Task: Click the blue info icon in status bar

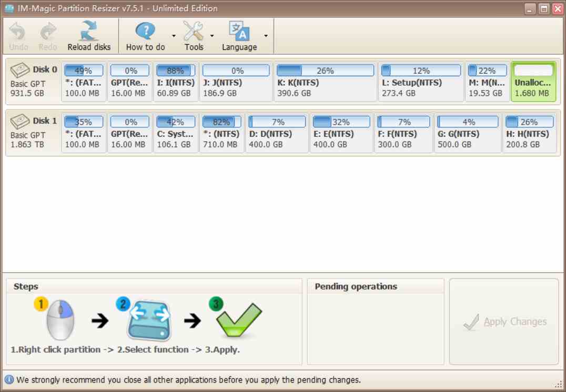Action: 9,380
